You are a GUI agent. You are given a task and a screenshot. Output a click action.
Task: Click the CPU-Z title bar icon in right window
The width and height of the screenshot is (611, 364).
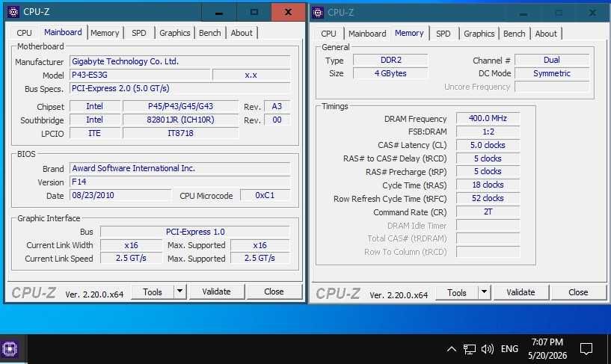pyautogui.click(x=318, y=13)
